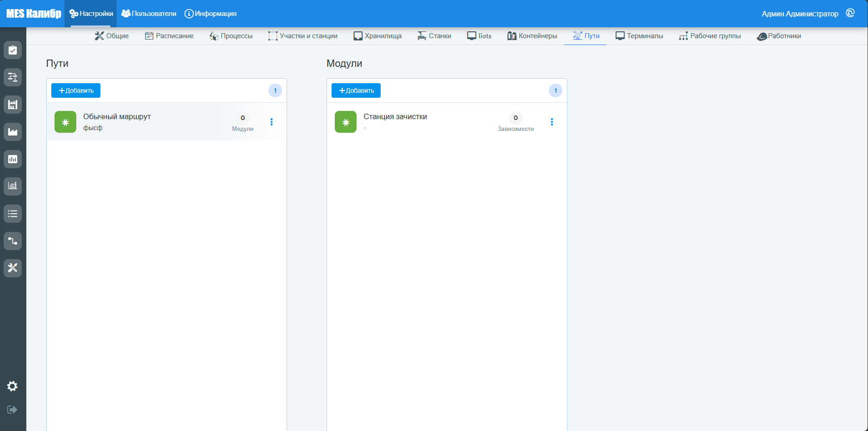Click the Пути section heading

(x=57, y=63)
